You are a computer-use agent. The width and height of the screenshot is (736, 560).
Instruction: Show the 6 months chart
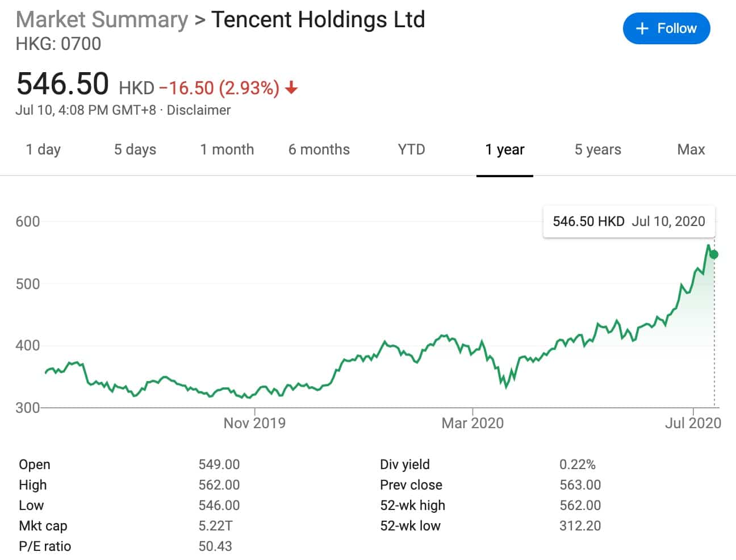pyautogui.click(x=319, y=149)
